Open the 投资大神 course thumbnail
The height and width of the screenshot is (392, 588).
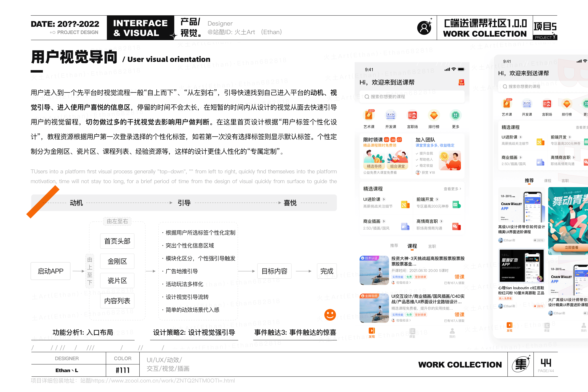(374, 270)
